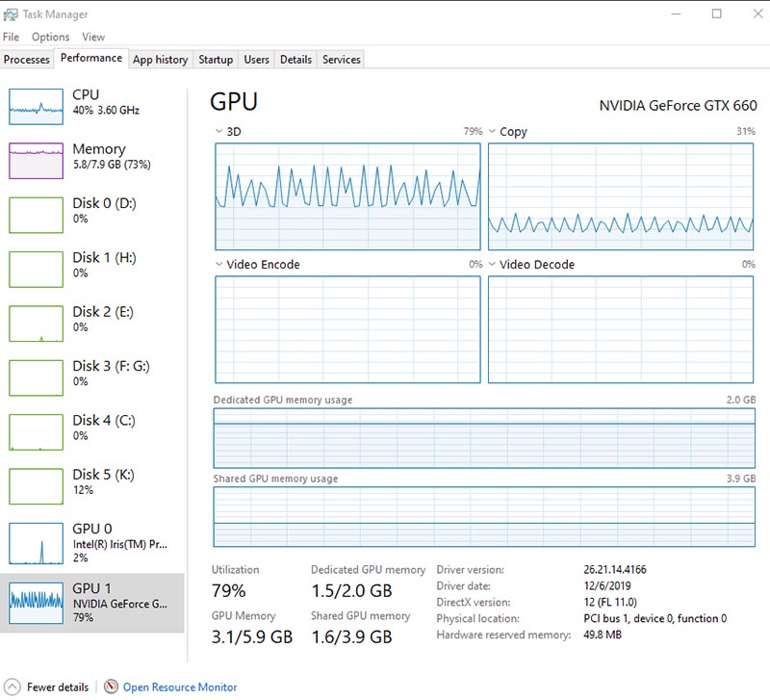Screen dimensions: 770x700
Task: Click the GPU heading
Action: click(234, 102)
